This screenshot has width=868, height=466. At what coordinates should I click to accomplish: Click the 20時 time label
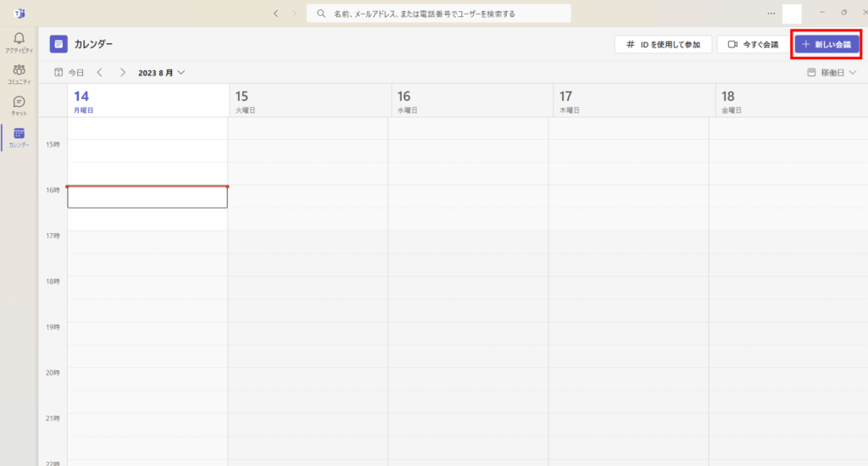coord(53,373)
